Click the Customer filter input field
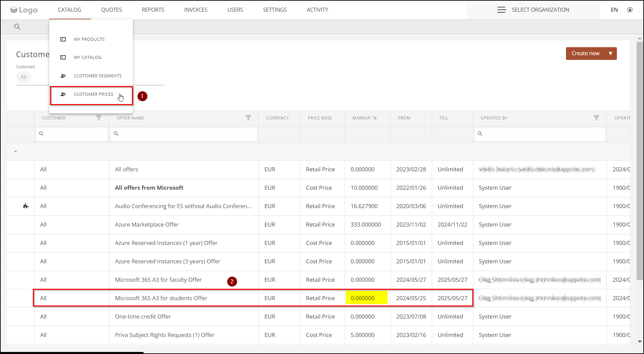 click(72, 134)
